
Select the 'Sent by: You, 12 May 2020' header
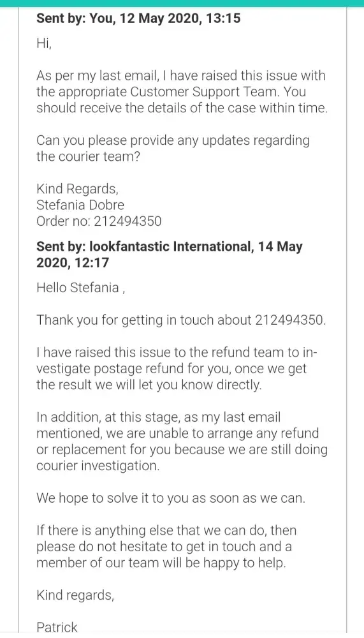coord(138,19)
